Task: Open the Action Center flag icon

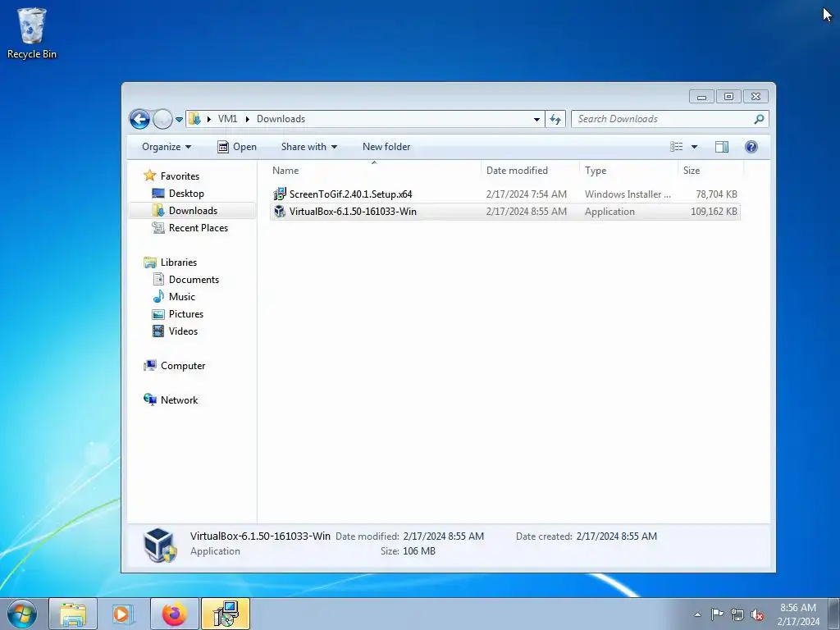Action: click(x=717, y=614)
